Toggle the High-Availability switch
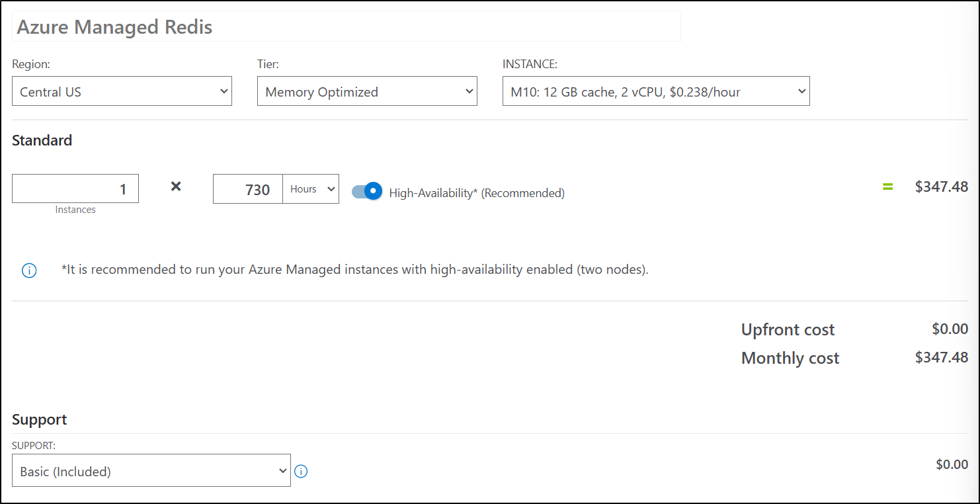This screenshot has height=504, width=980. pos(367,191)
